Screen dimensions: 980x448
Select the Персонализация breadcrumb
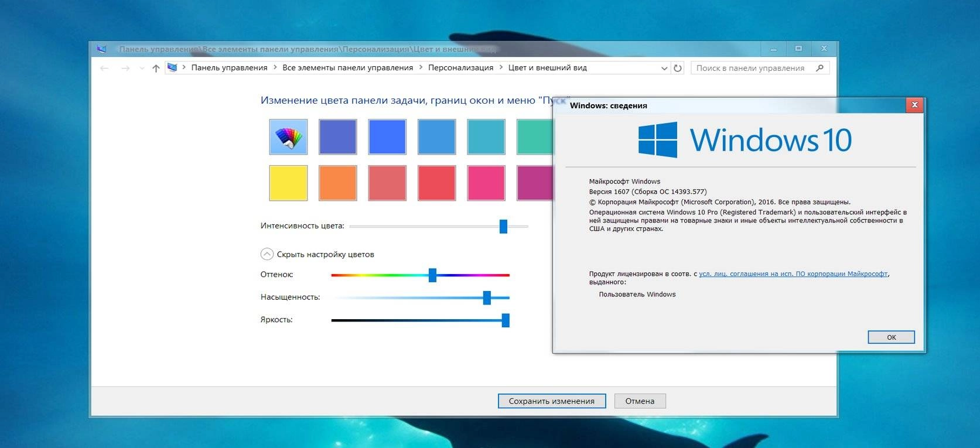coord(460,68)
